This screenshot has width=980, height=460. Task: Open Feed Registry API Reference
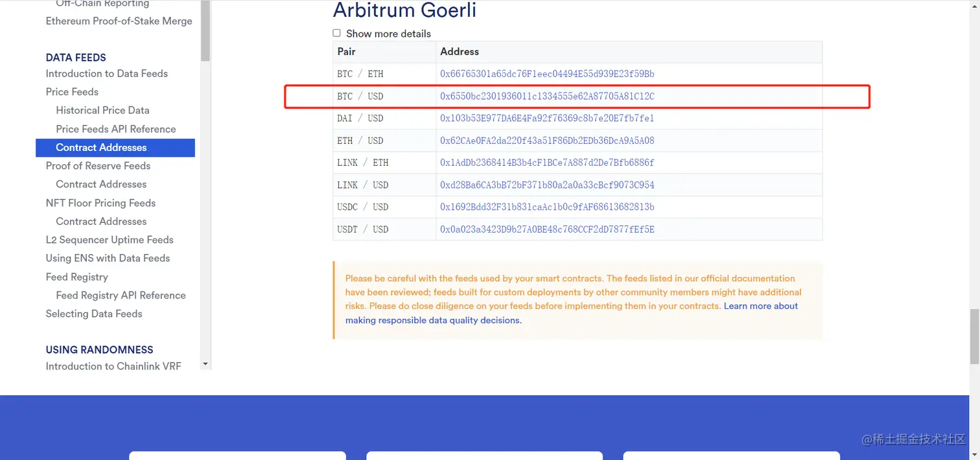coord(121,295)
